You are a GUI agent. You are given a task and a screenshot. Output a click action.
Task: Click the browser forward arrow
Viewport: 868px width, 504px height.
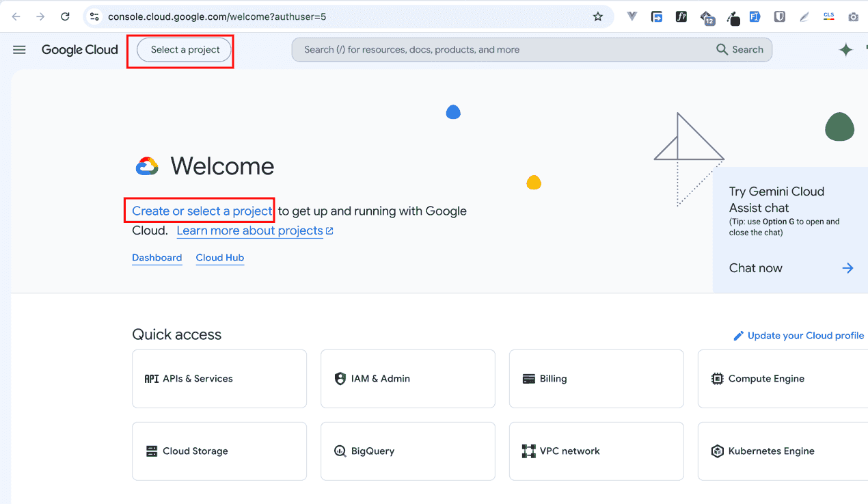tap(40, 16)
